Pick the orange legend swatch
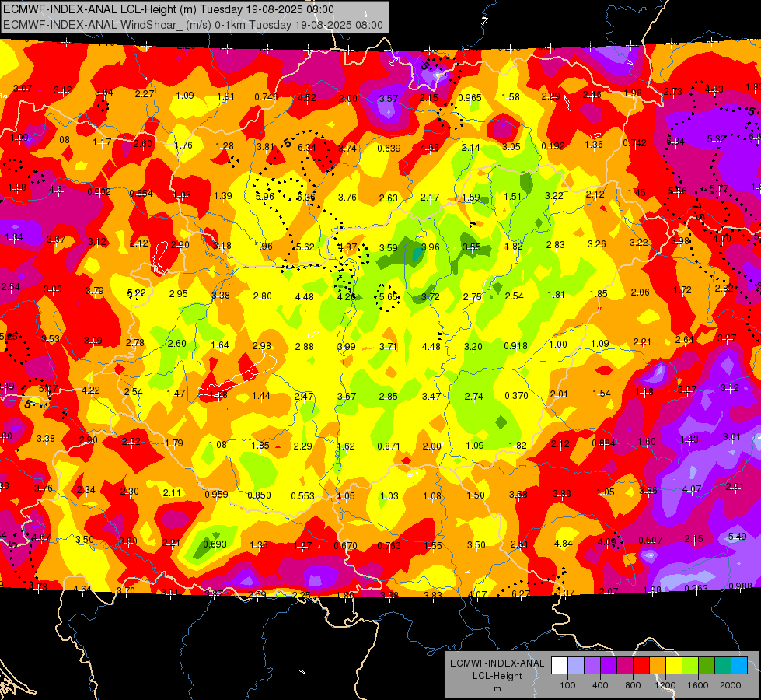 point(658,666)
